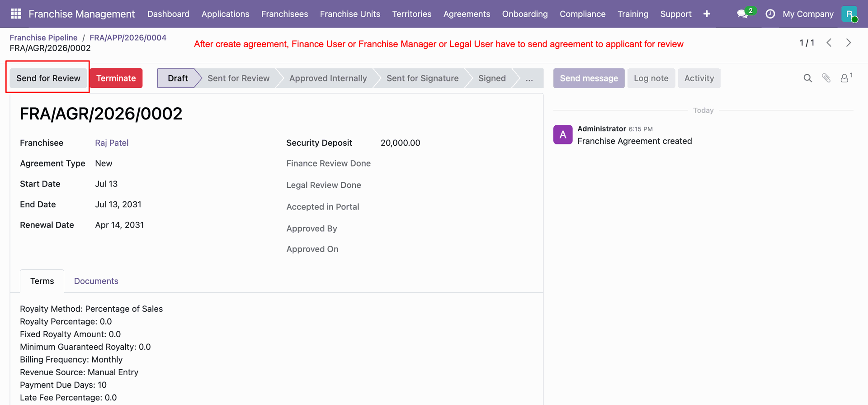The image size is (868, 405).
Task: Click the pager counter 1 / 1
Action: click(x=807, y=43)
